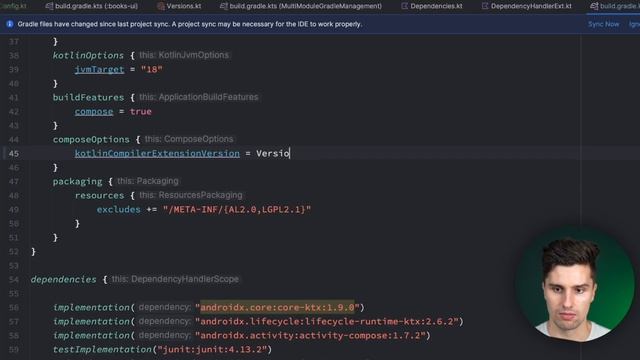
Task: Click the testImplementation call on line 59
Action: point(102,349)
